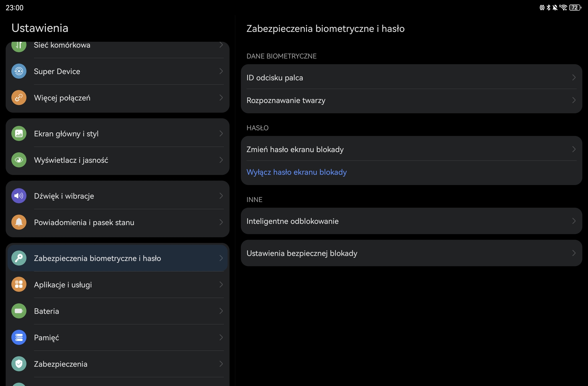The image size is (588, 386).
Task: Tap the Zabezpieczenia shield icon
Action: 19,364
